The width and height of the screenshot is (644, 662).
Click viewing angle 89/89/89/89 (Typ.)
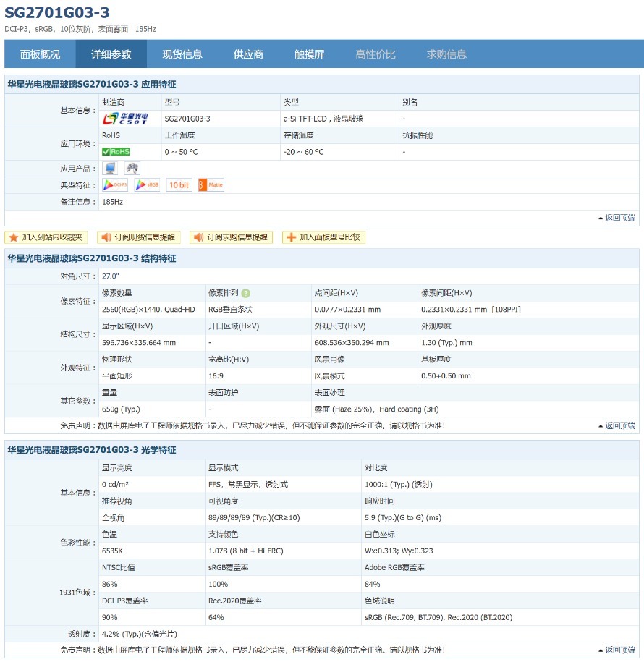[x=254, y=517]
